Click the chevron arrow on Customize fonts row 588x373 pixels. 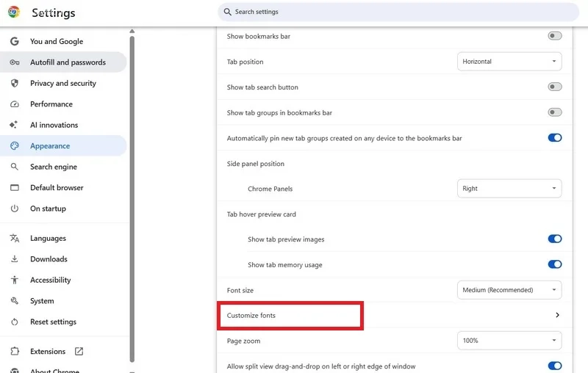[x=557, y=315]
